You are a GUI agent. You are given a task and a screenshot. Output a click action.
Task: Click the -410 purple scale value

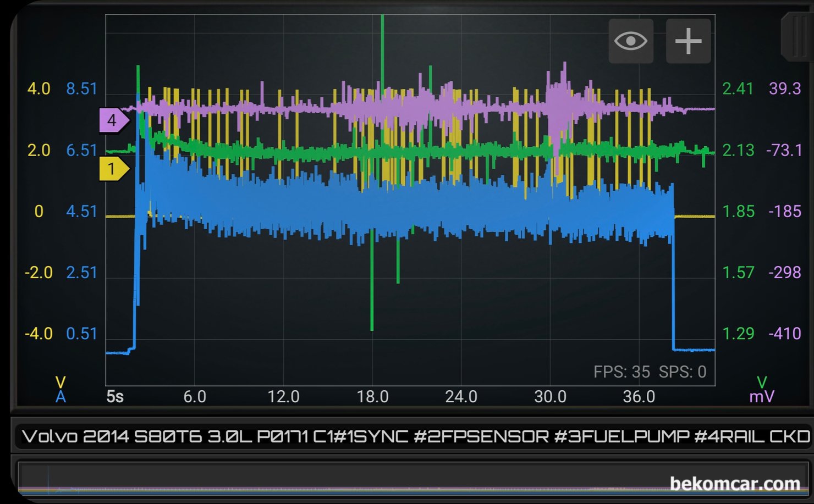(x=785, y=334)
